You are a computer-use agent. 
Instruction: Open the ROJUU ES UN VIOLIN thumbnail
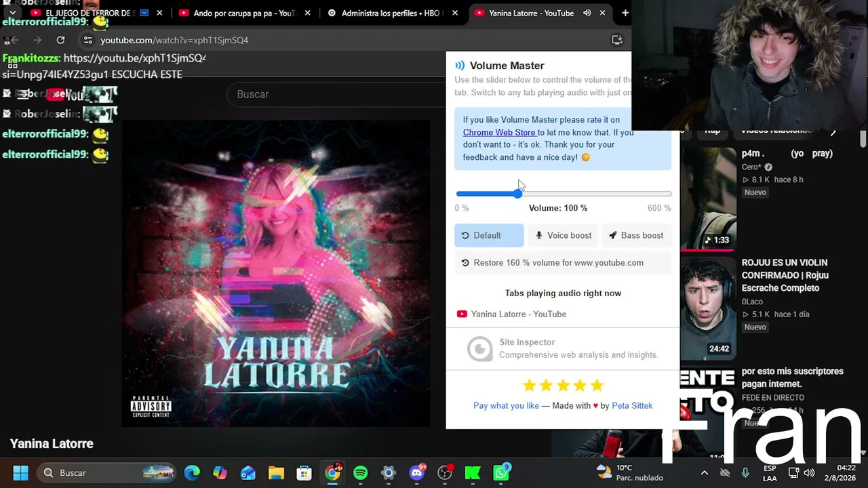click(708, 308)
